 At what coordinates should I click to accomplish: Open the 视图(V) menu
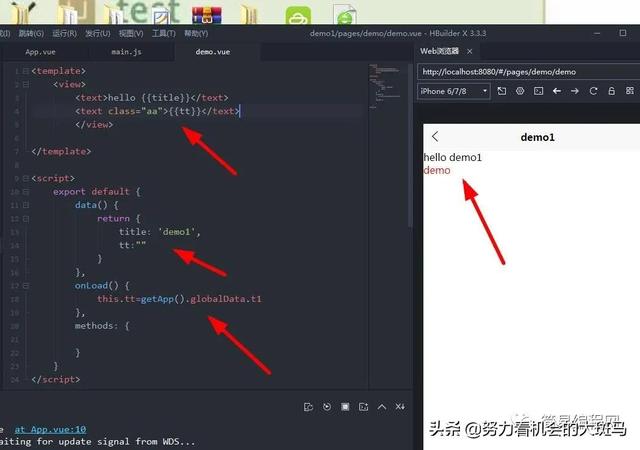click(131, 33)
